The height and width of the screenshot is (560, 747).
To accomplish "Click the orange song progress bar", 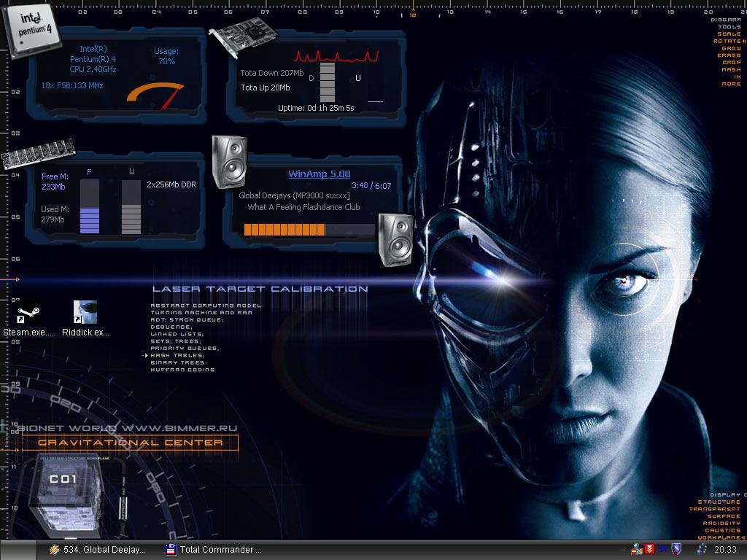I will click(x=309, y=230).
